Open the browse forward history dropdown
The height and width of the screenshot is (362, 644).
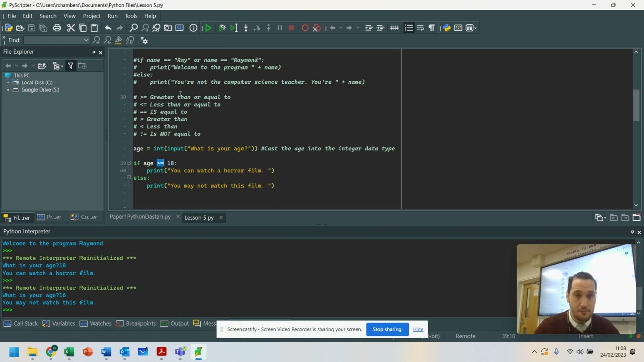click(x=358, y=28)
